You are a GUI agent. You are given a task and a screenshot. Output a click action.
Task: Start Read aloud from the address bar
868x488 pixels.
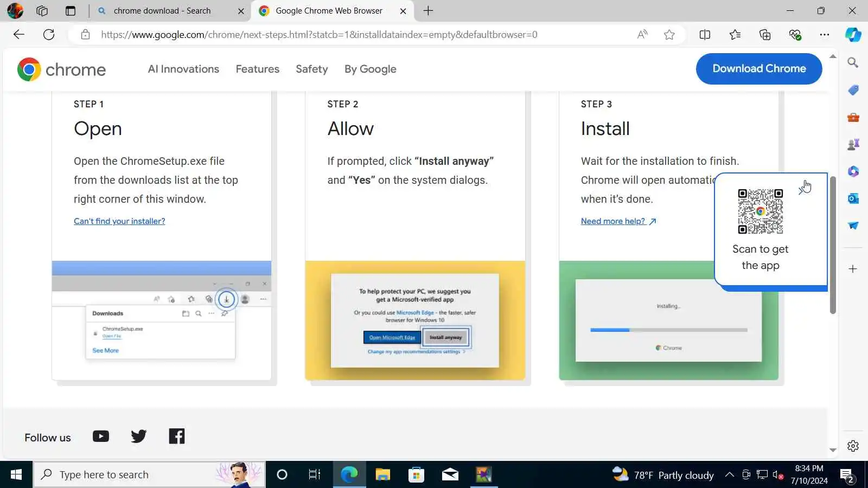(642, 35)
